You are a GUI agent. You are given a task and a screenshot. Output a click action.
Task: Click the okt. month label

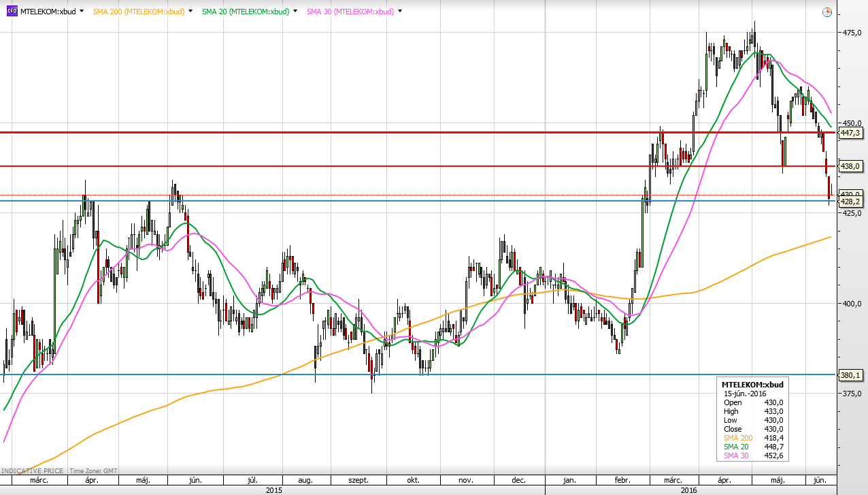tap(413, 481)
